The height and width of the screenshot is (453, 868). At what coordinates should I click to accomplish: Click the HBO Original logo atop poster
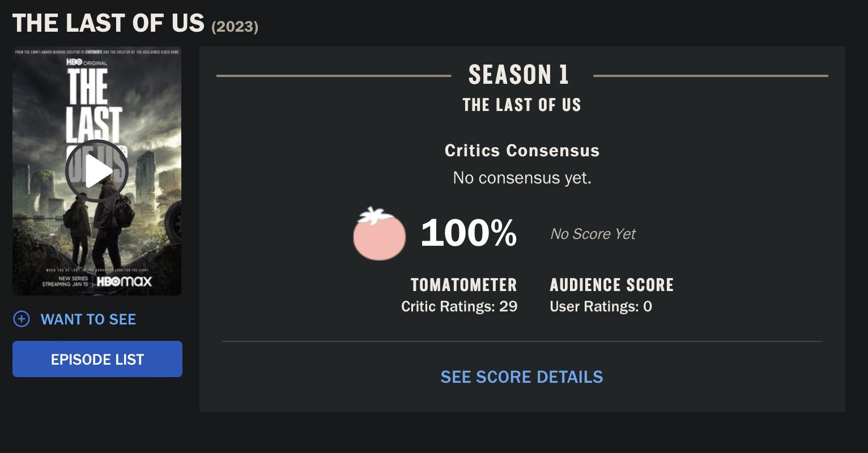tap(87, 62)
